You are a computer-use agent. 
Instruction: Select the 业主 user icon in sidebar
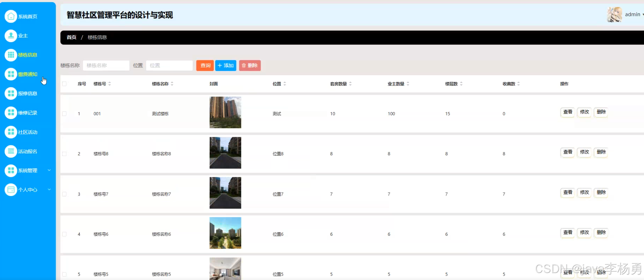[x=11, y=36]
